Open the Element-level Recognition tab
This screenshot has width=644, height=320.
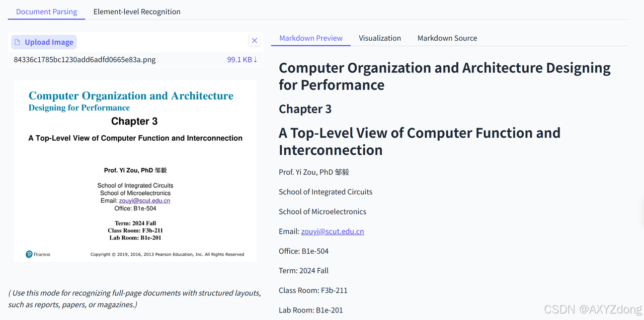coord(137,12)
